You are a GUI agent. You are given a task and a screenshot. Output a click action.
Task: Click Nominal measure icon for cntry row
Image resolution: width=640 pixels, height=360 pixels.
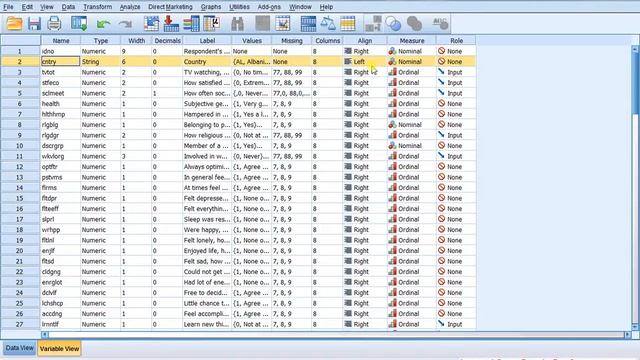tap(392, 62)
